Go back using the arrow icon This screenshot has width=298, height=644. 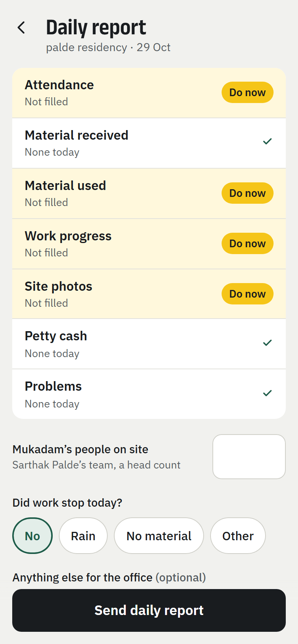click(21, 27)
